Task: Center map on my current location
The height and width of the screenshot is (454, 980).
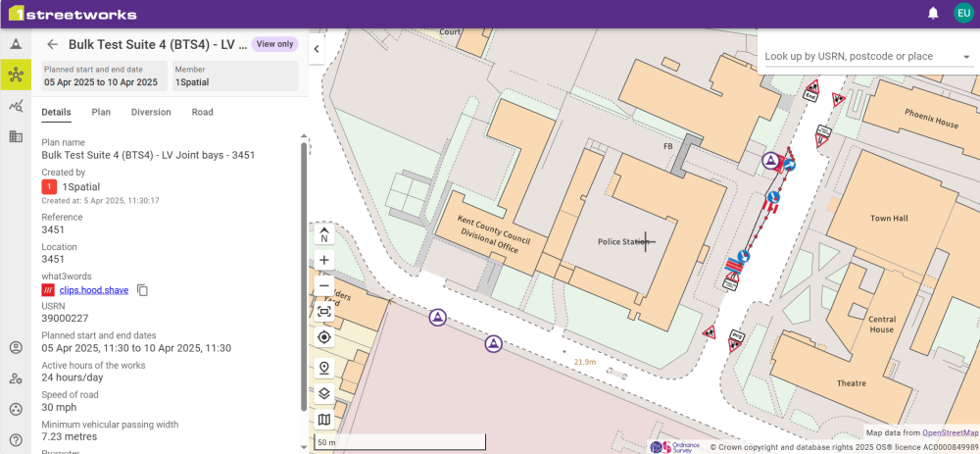Action: pyautogui.click(x=324, y=337)
